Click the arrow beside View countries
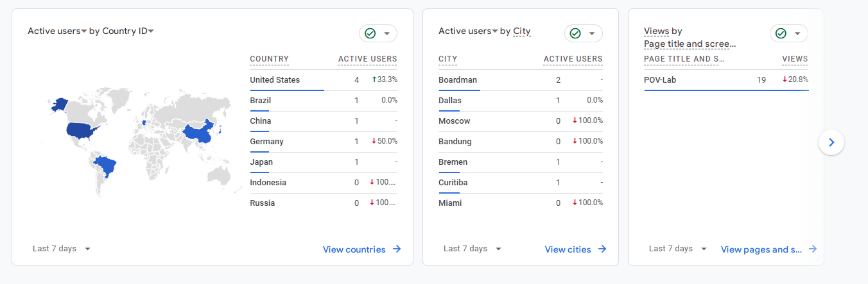Image resolution: width=868 pixels, height=284 pixels. [397, 249]
